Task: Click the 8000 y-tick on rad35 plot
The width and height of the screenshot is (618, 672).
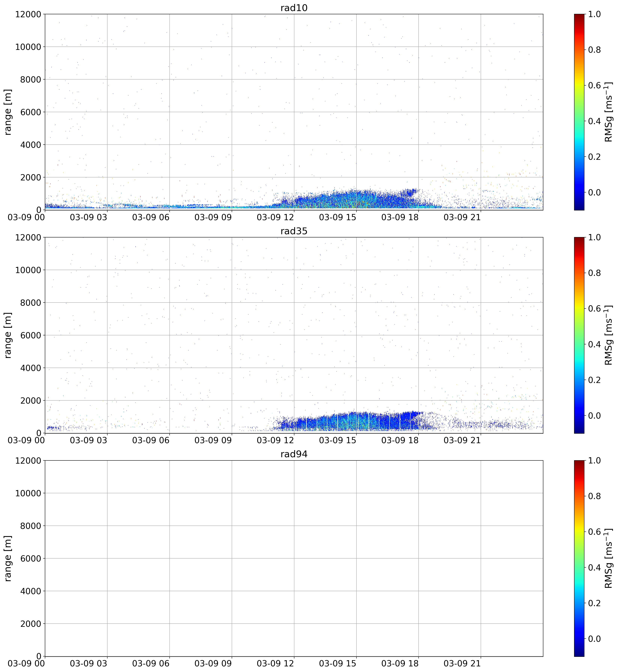Action: [x=30, y=303]
